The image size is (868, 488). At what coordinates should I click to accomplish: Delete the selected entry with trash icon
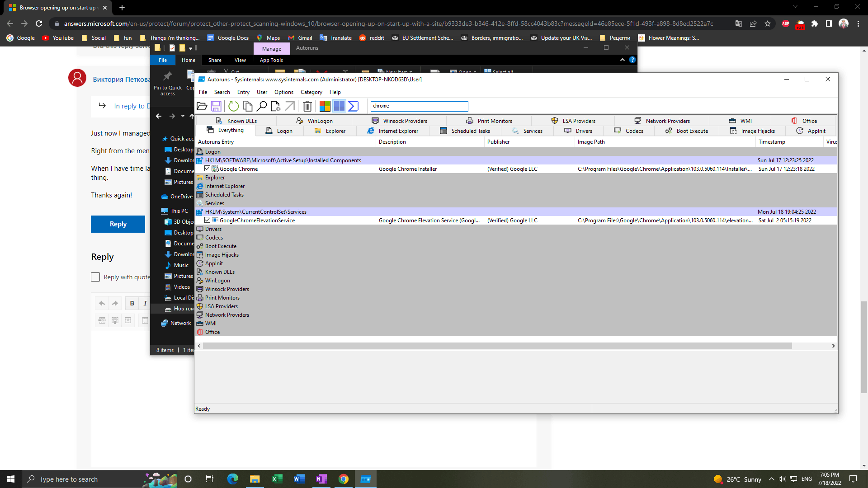click(x=307, y=106)
